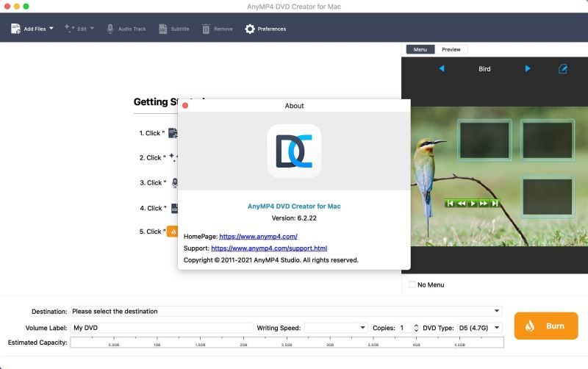Click the rewind button in menu preview
Image resolution: width=588 pixels, height=369 pixels.
(x=462, y=204)
